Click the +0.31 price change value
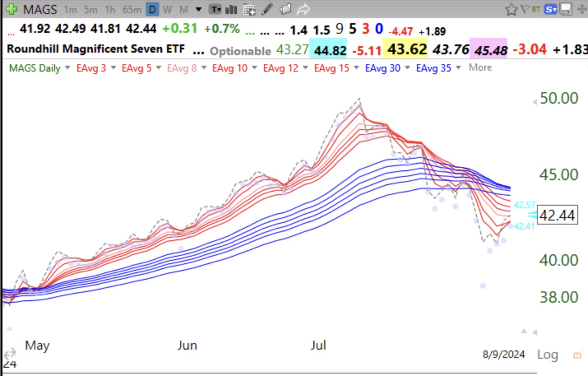The image size is (588, 376). click(180, 28)
